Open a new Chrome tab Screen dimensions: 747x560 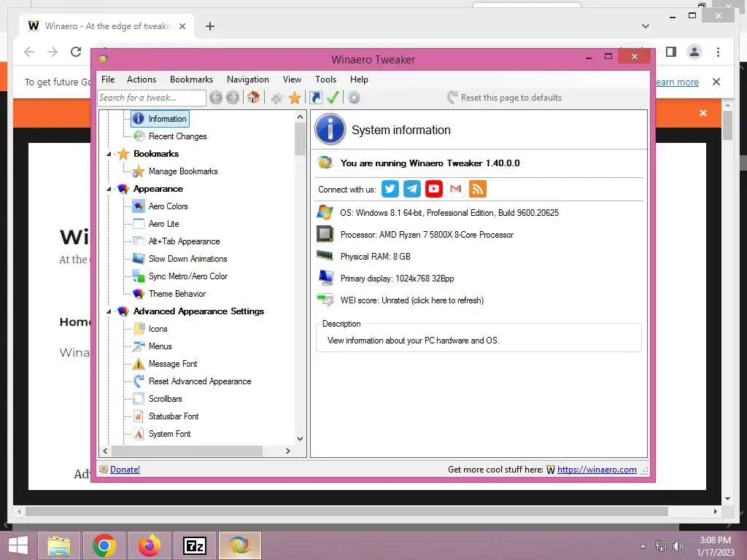point(210,26)
